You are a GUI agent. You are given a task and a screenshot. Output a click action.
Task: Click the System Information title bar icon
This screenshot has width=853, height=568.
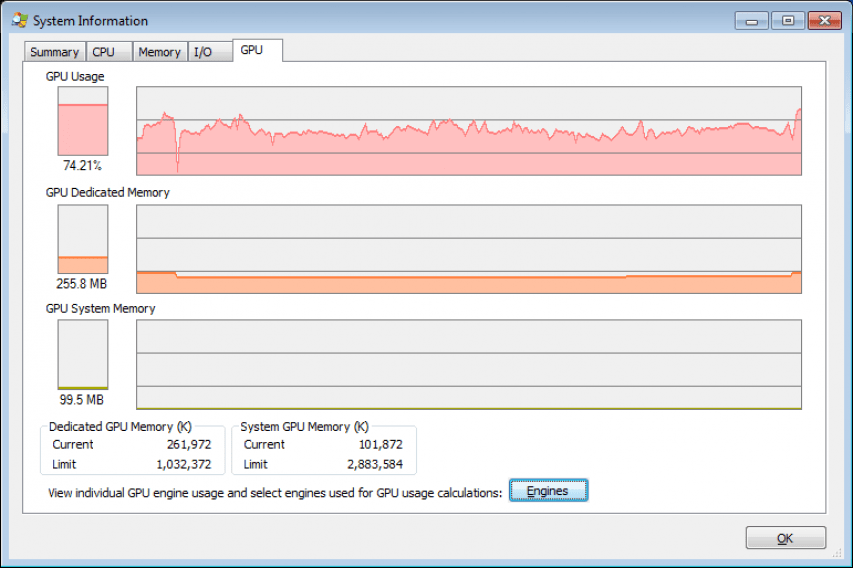tap(20, 21)
